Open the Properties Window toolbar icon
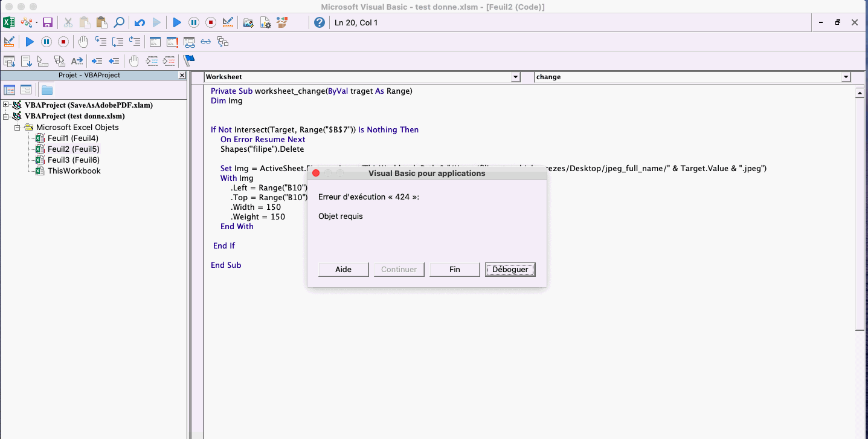This screenshot has width=868, height=439. [x=265, y=22]
